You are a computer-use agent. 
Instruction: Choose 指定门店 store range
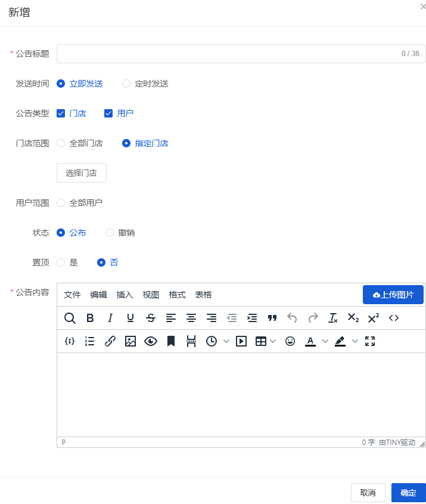click(x=145, y=143)
